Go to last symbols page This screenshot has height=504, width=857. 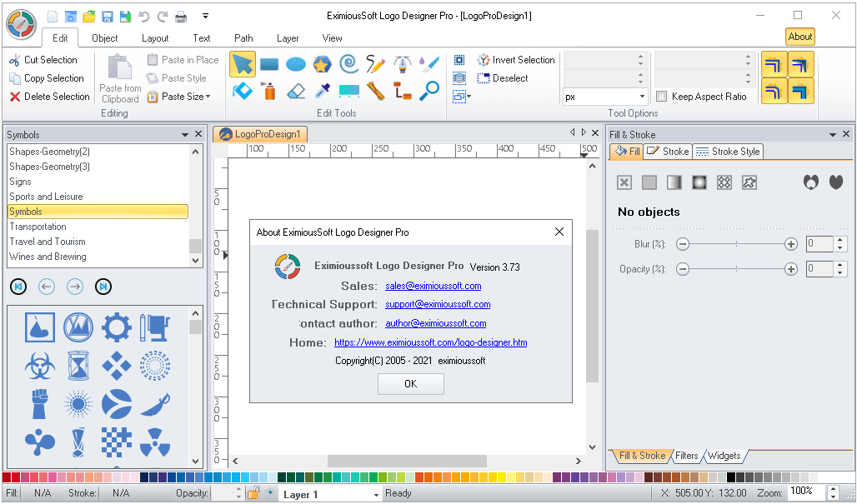(x=103, y=286)
